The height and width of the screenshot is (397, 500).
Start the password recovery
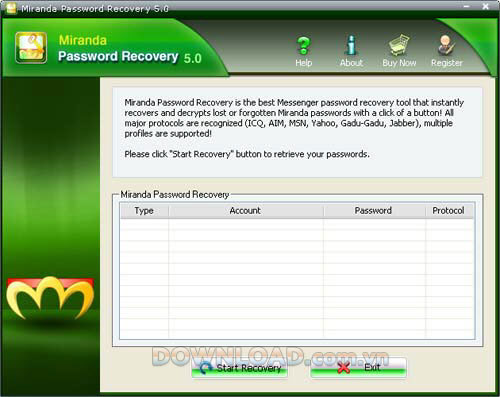pos(239,368)
